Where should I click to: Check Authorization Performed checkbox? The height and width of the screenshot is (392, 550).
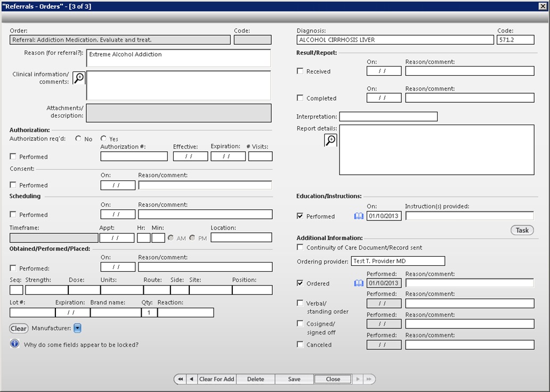[13, 157]
